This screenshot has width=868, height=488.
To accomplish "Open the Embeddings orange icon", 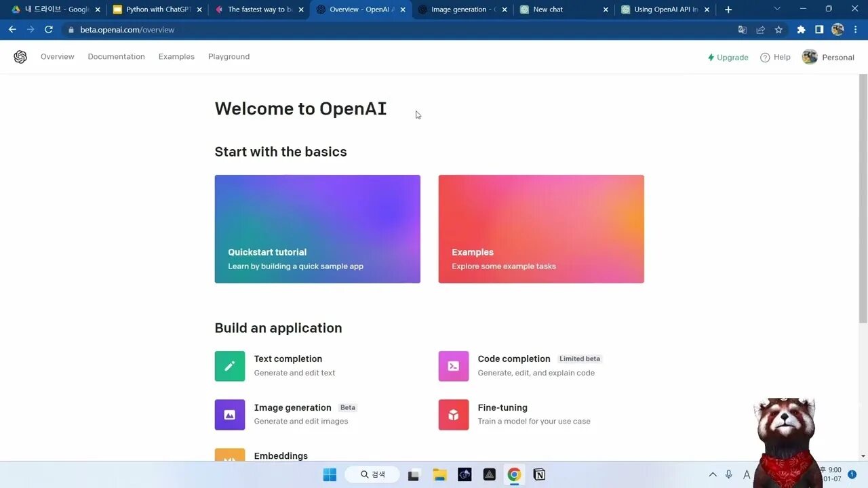I will click(230, 455).
